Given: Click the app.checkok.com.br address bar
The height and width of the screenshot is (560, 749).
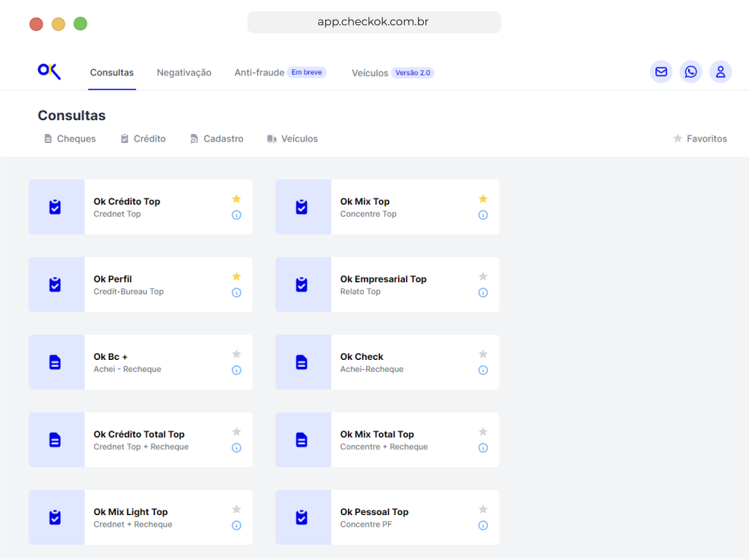Looking at the screenshot, I should [x=374, y=22].
